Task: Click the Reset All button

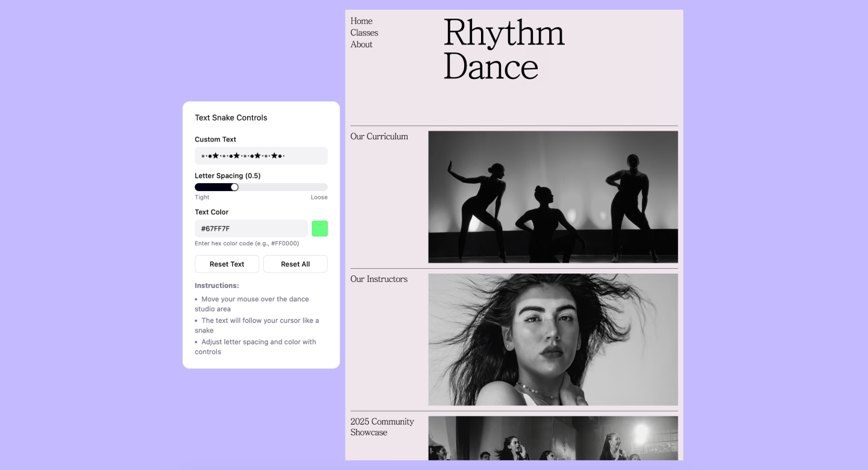Action: [x=295, y=264]
